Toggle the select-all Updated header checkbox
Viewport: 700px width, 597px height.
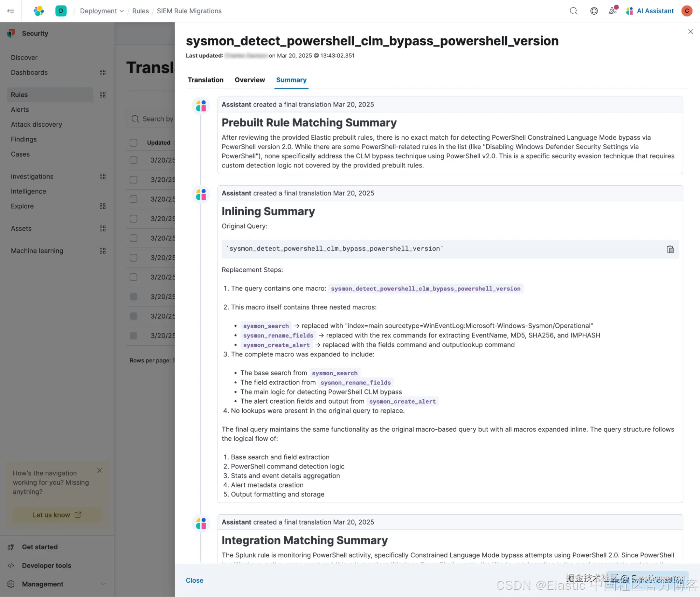(x=133, y=143)
